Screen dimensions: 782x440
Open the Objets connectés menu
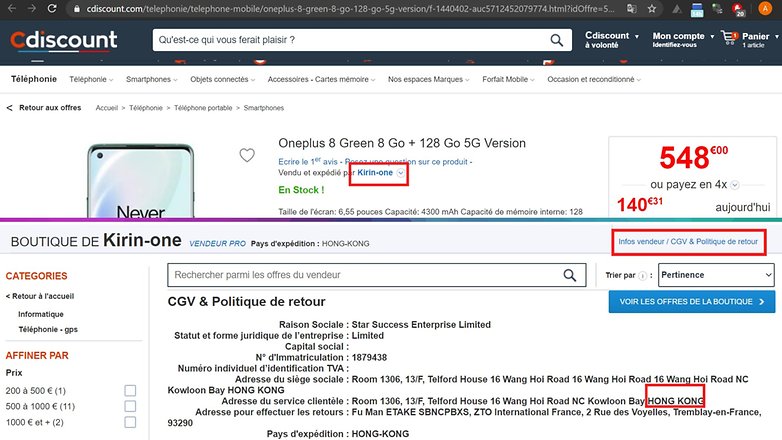point(222,79)
